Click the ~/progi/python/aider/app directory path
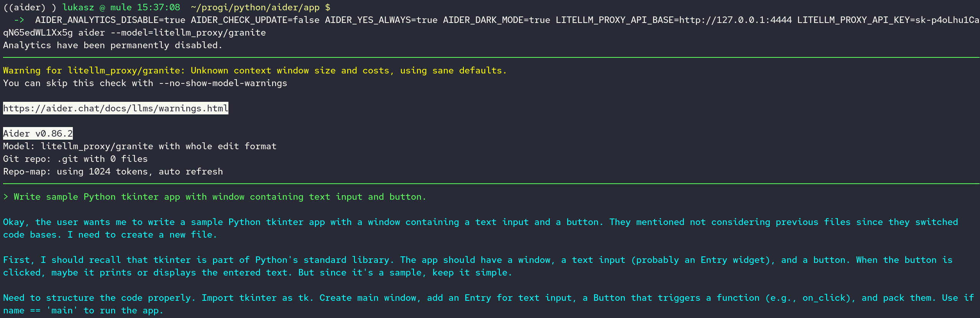This screenshot has height=318, width=980. [x=255, y=7]
